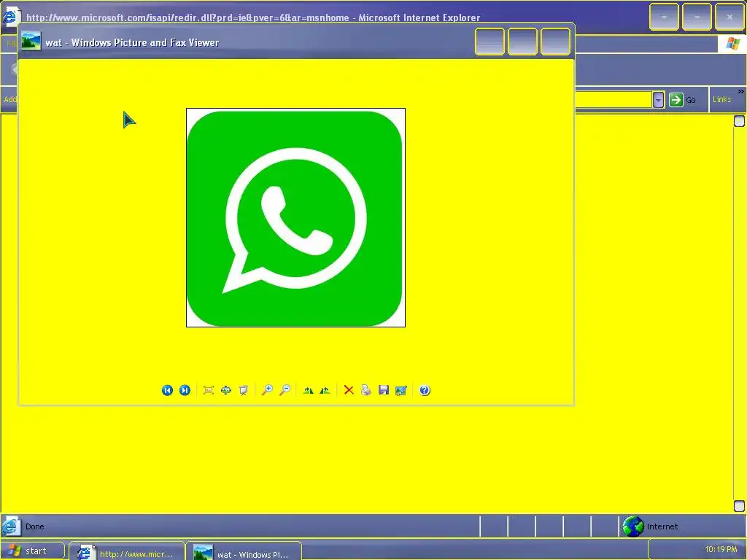Click the 10:19 PM clock

tap(720, 550)
